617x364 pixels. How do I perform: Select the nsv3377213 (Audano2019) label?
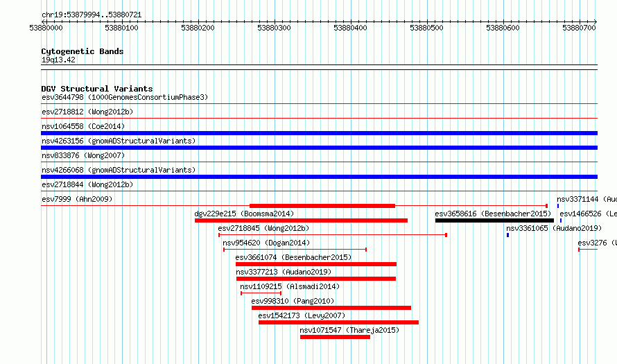[284, 272]
